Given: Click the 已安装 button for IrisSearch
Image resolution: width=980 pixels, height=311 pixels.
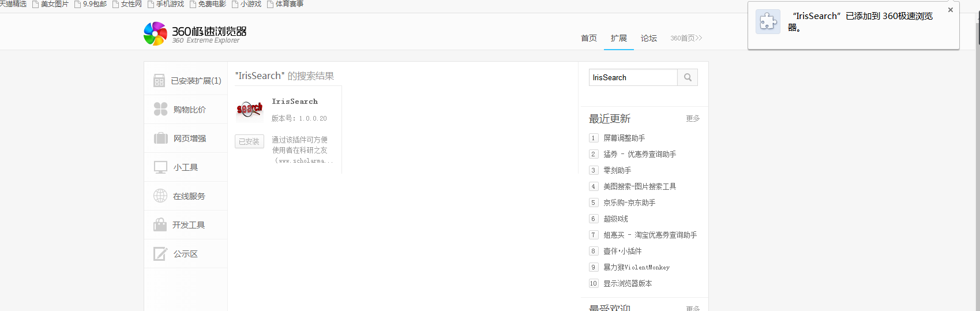Looking at the screenshot, I should [x=249, y=141].
